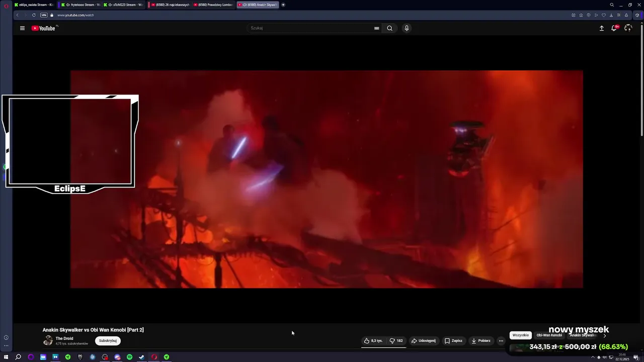Focus the Szukaj search input
Viewport: 644px width, 362px height.
pos(309,28)
